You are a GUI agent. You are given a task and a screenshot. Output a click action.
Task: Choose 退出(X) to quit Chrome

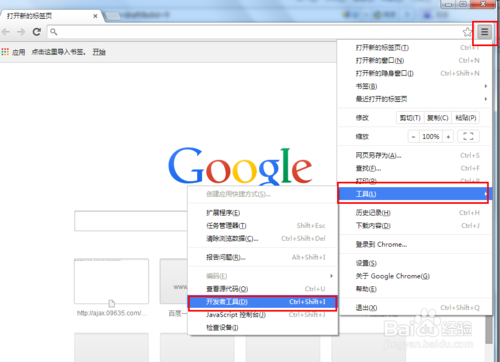415,308
